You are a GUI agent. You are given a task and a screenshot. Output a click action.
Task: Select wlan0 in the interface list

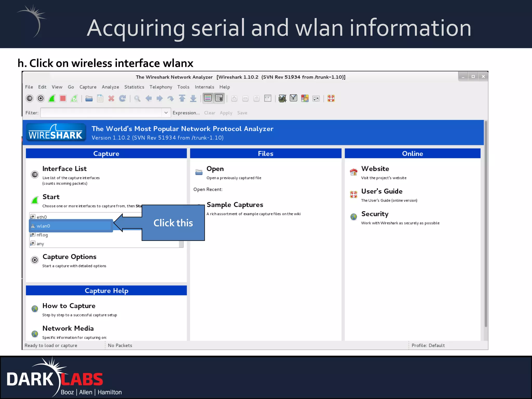(71, 226)
